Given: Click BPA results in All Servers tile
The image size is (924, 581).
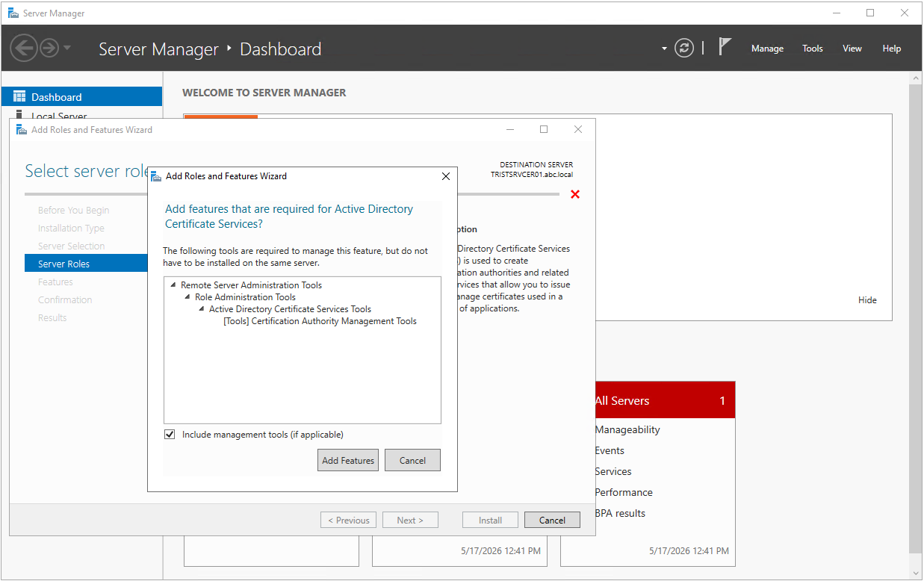Looking at the screenshot, I should point(620,513).
